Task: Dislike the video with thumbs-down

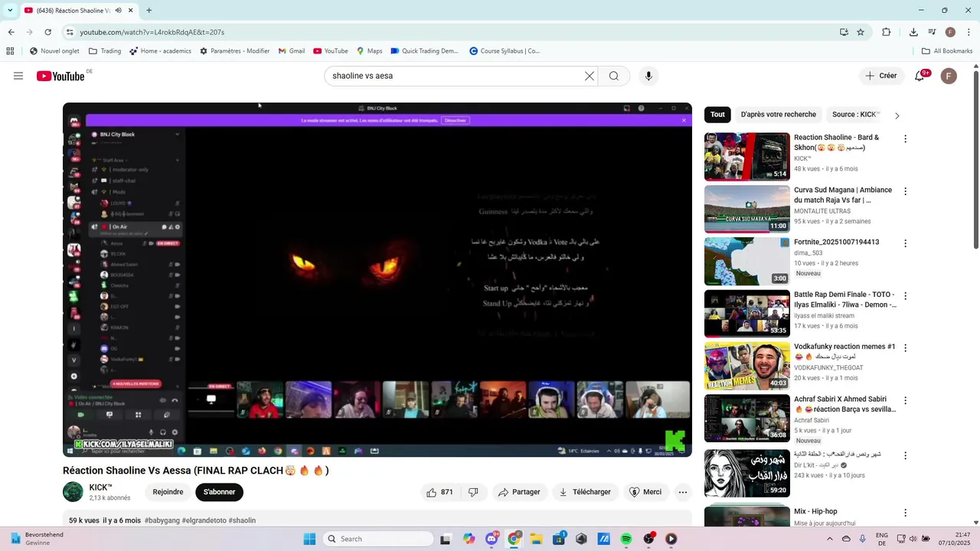Action: pyautogui.click(x=473, y=492)
